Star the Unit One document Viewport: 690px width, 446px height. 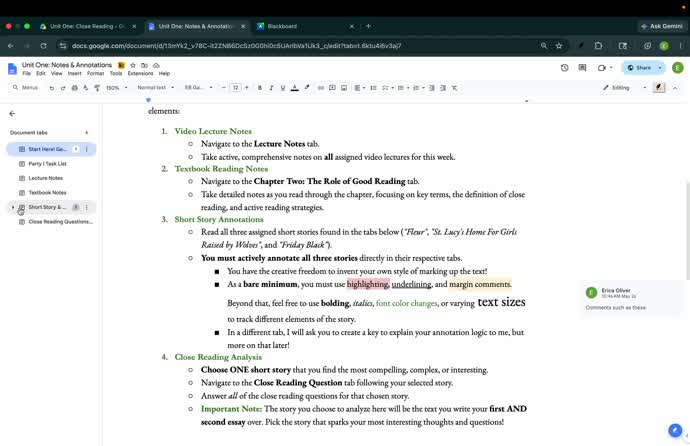[x=133, y=65]
